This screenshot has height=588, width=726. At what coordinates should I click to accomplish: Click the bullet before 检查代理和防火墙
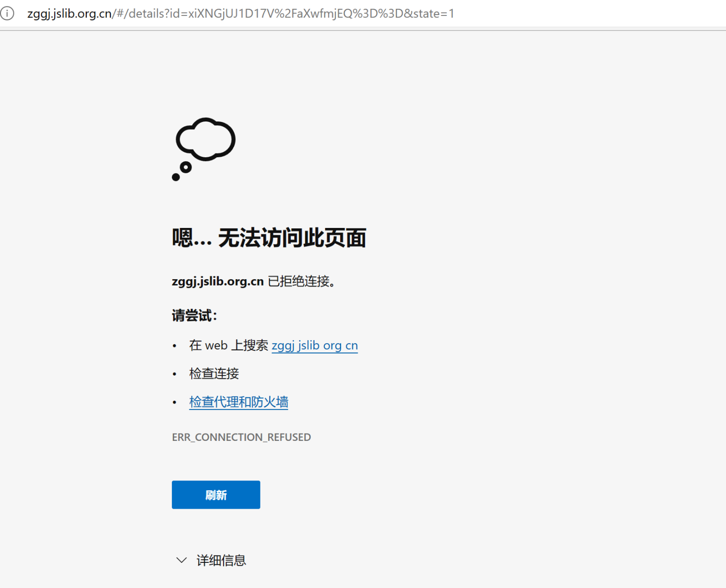[x=175, y=402]
